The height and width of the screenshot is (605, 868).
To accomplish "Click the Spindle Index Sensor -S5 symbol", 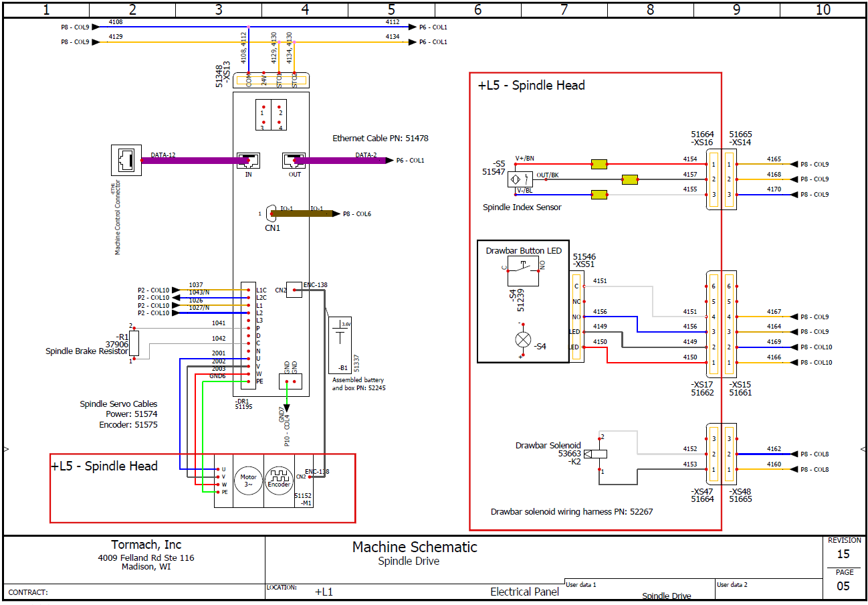I will (x=520, y=180).
